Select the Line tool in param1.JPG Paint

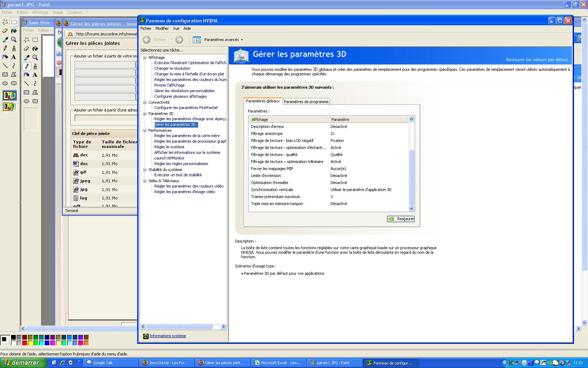5,66
